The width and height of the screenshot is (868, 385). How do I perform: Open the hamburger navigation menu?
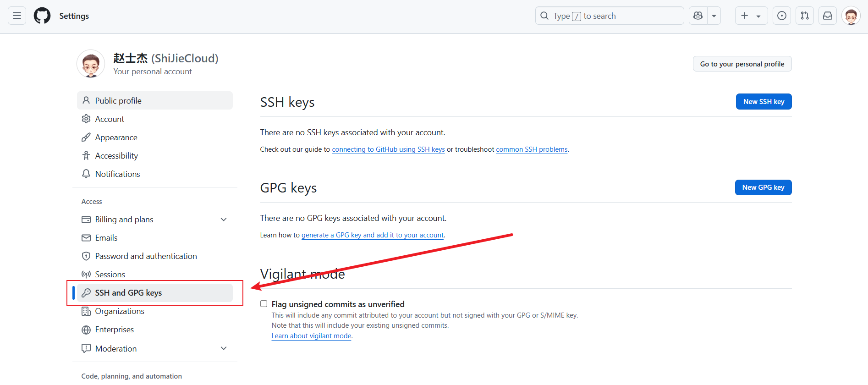click(x=17, y=16)
